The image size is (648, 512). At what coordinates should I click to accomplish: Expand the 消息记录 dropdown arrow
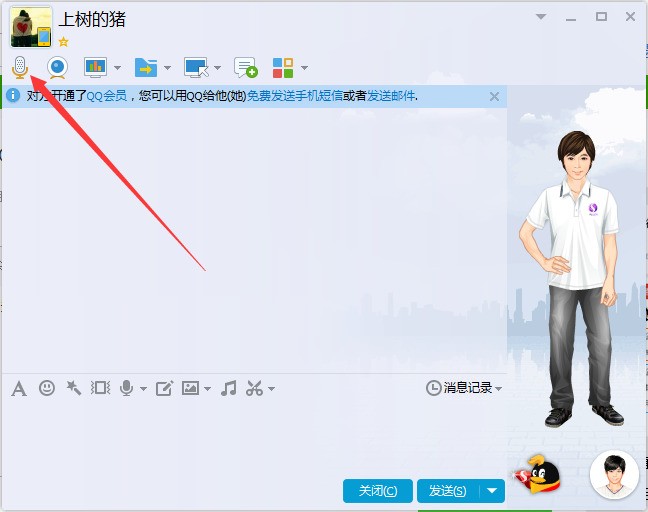498,389
